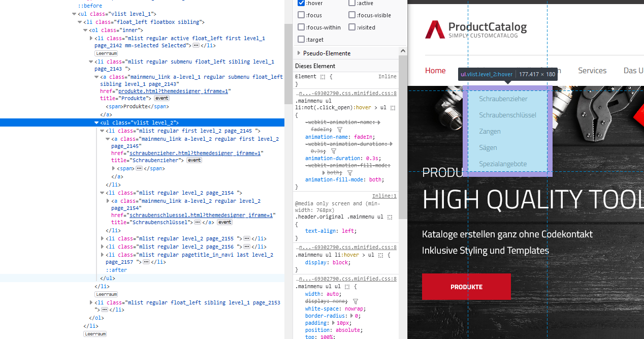Click the event badge after title="Produkte"
This screenshot has height=339, width=644.
(x=162, y=98)
